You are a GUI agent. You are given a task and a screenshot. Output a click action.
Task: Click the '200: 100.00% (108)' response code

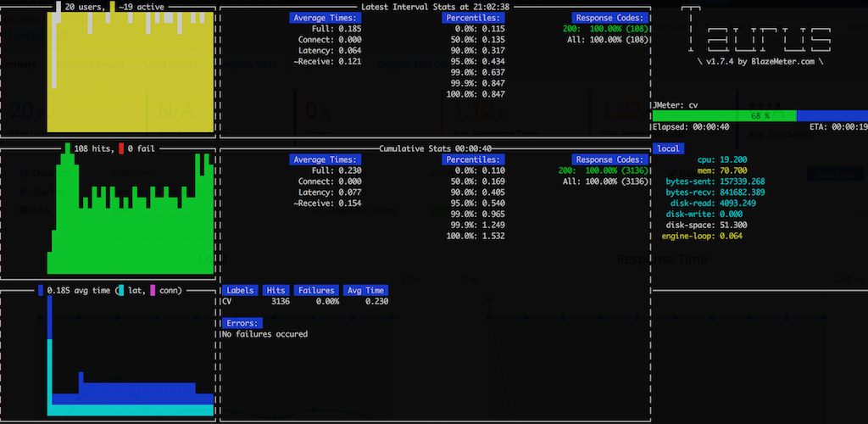coord(605,29)
